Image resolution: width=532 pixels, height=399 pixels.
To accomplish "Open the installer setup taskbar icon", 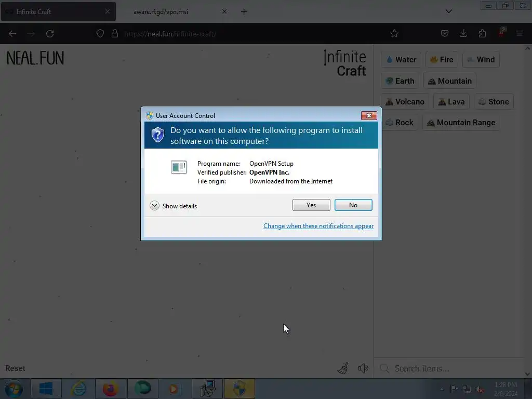I will click(x=207, y=389).
